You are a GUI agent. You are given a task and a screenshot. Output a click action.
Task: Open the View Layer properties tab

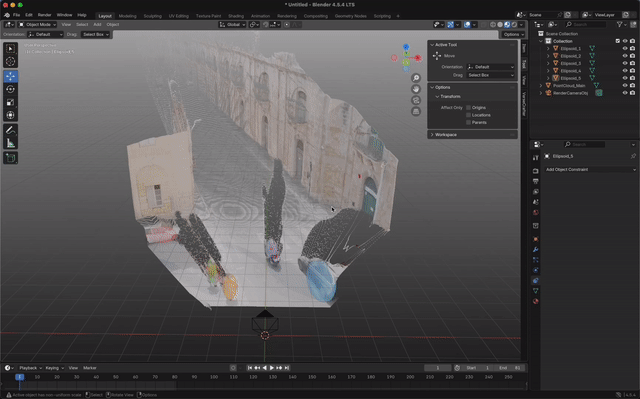[x=536, y=192]
